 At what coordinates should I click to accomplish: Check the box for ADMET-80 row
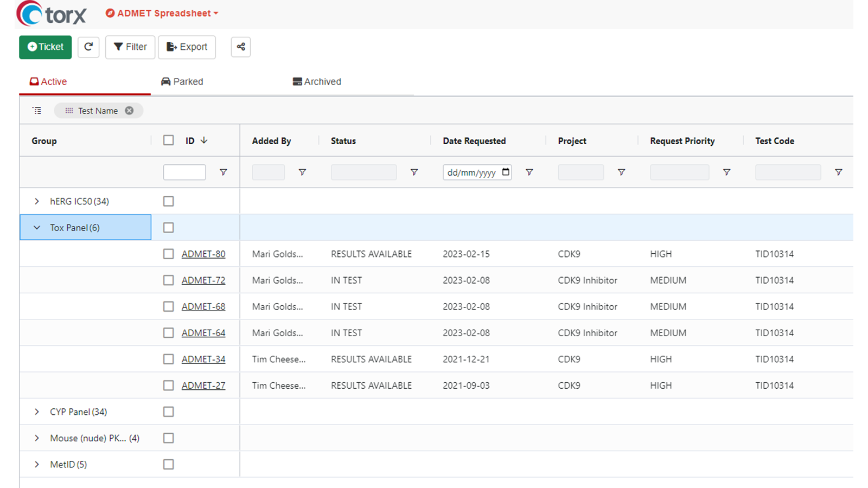[x=169, y=254]
